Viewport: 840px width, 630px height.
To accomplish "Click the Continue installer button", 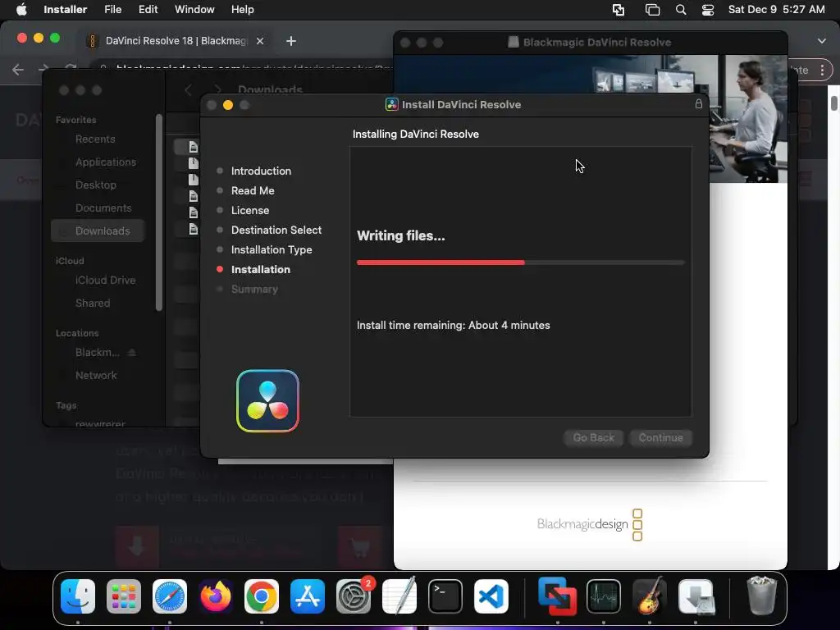I will (660, 438).
